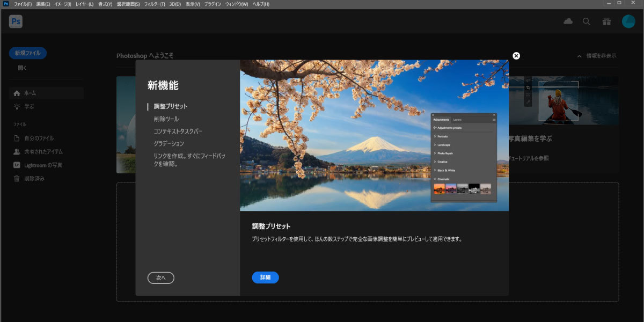The image size is (644, 322).
Task: Open the ウィンドウ(W) menu
Action: pyautogui.click(x=237, y=4)
